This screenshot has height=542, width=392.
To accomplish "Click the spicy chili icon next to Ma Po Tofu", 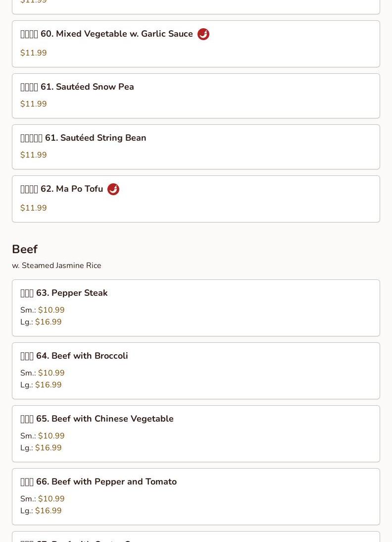I will click(x=113, y=189).
